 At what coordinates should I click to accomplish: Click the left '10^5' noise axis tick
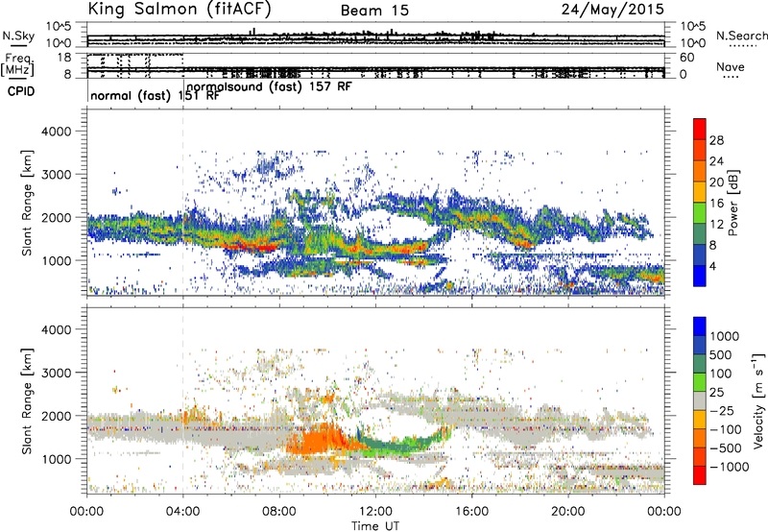(59, 26)
